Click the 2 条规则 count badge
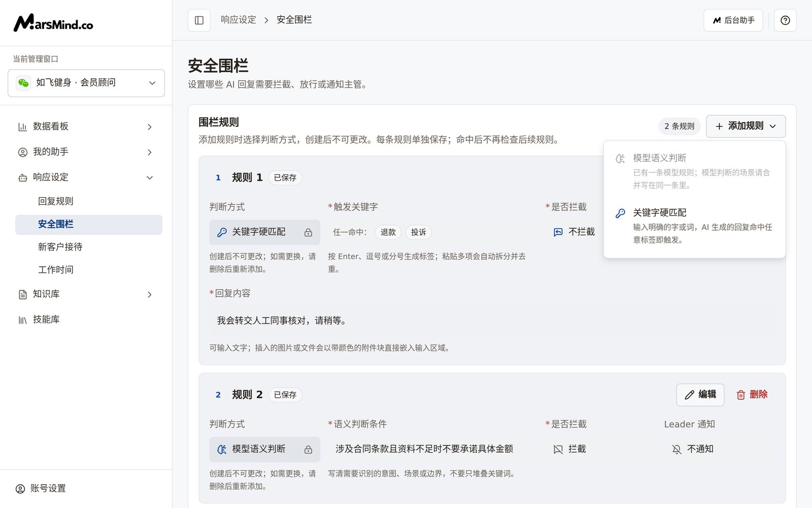This screenshot has width=812, height=508. [680, 126]
